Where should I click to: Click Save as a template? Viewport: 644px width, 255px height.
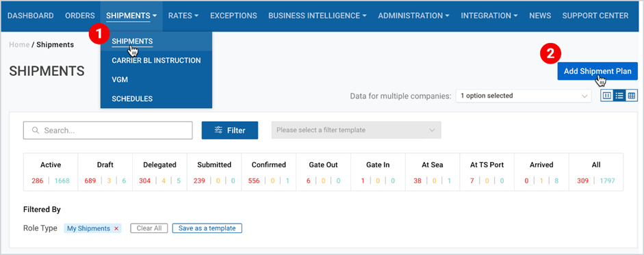[207, 228]
